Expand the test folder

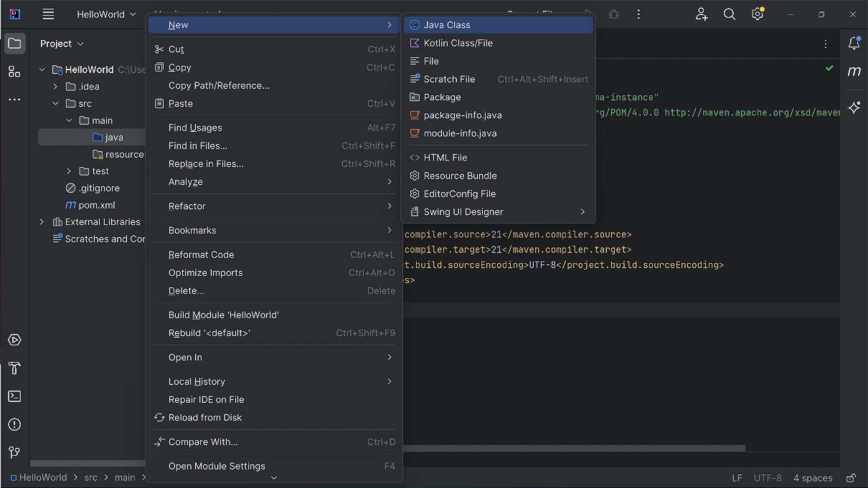coord(69,171)
